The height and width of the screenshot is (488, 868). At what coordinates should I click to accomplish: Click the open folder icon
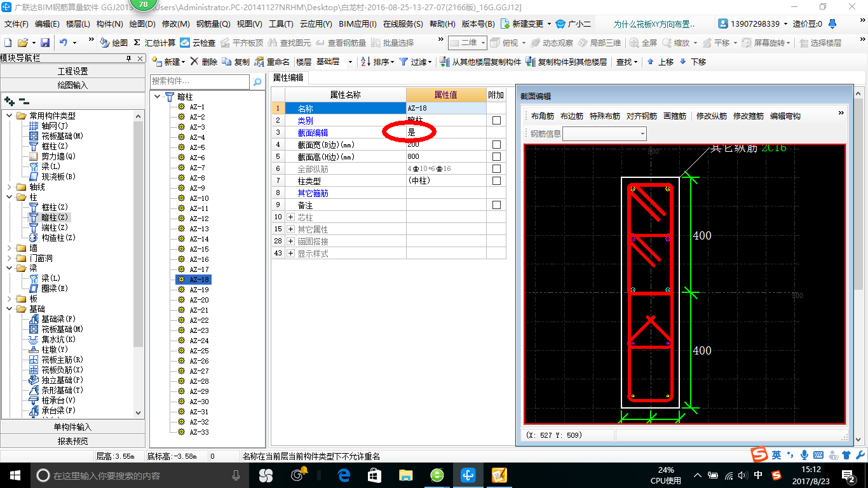(x=22, y=43)
